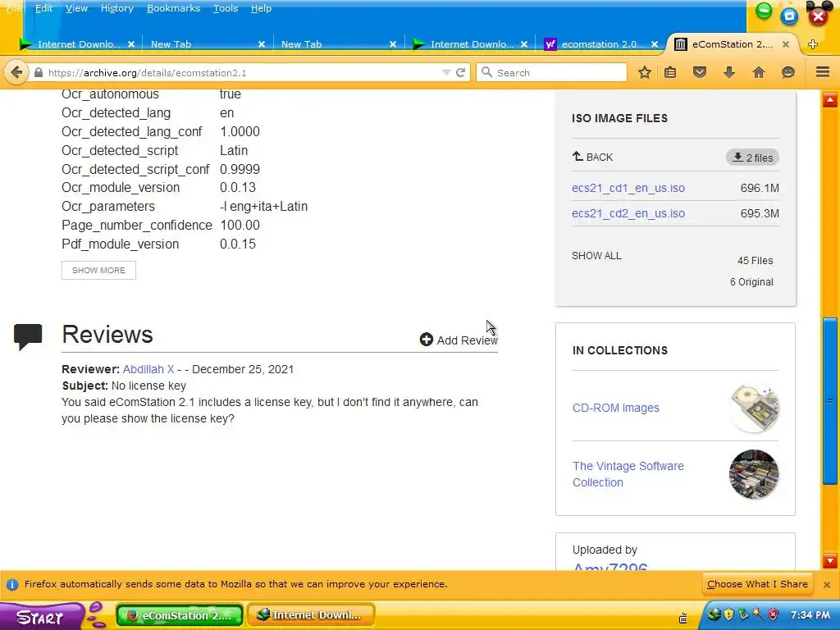Click the Pocket save icon
This screenshot has height=630, width=840.
coord(700,72)
